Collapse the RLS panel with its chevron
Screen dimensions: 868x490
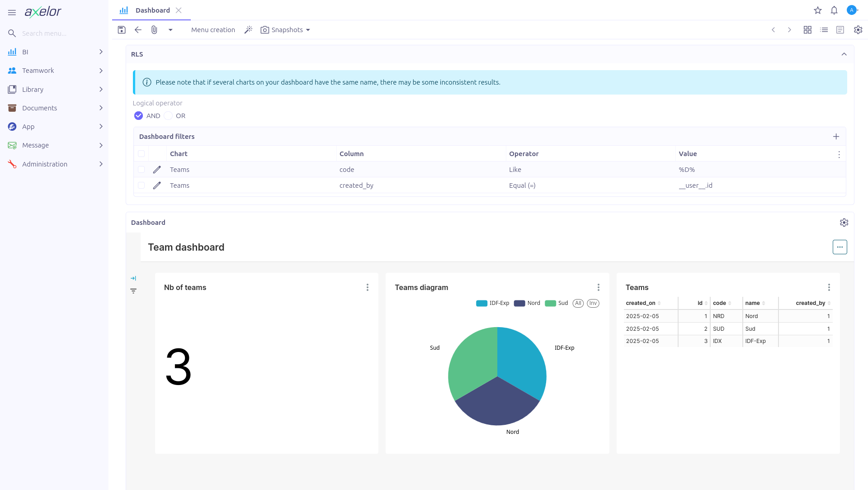point(844,54)
